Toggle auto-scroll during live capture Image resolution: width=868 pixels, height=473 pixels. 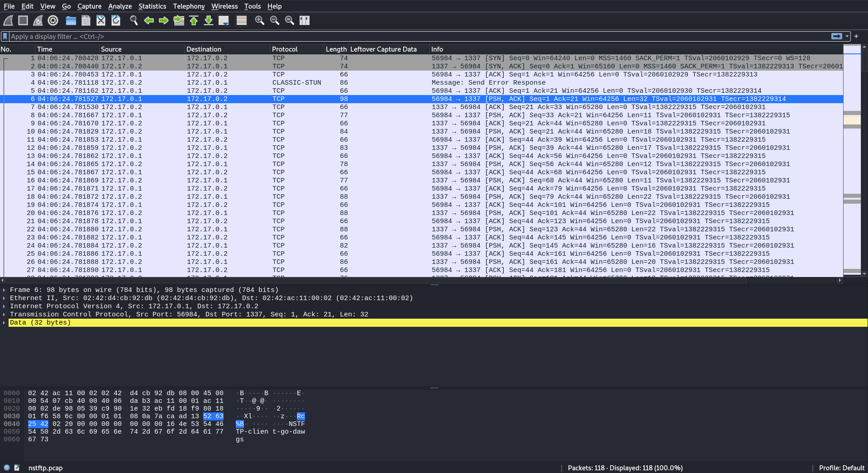(224, 20)
